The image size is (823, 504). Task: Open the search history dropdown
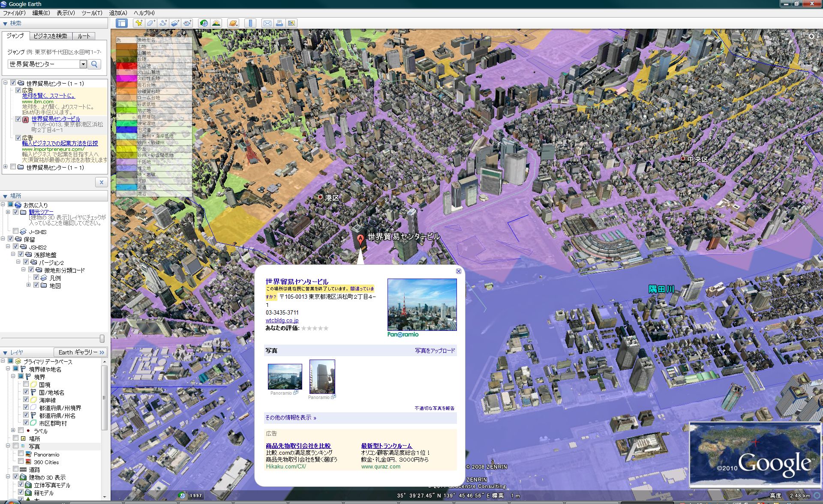click(83, 64)
